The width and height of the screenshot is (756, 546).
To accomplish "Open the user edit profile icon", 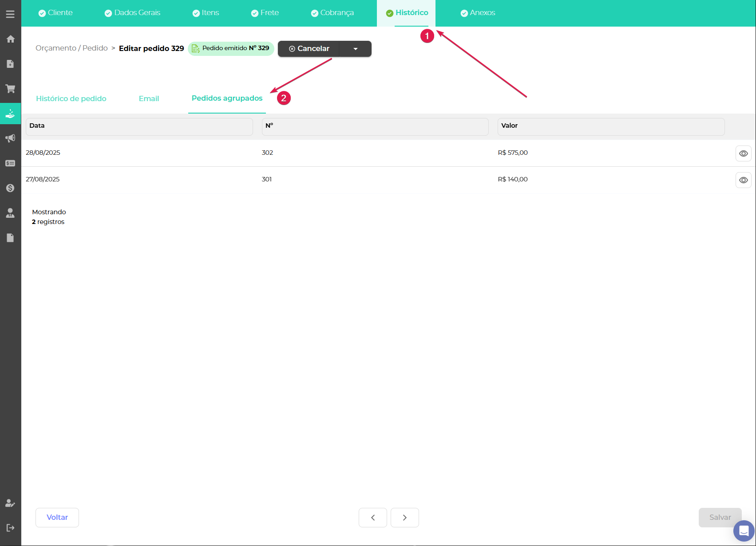I will tap(10, 503).
